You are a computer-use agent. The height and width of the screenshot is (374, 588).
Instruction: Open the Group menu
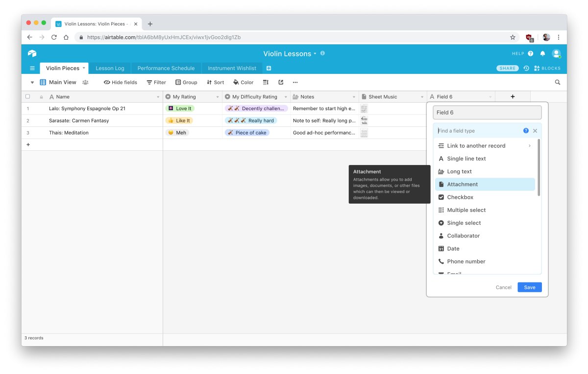pyautogui.click(x=186, y=82)
